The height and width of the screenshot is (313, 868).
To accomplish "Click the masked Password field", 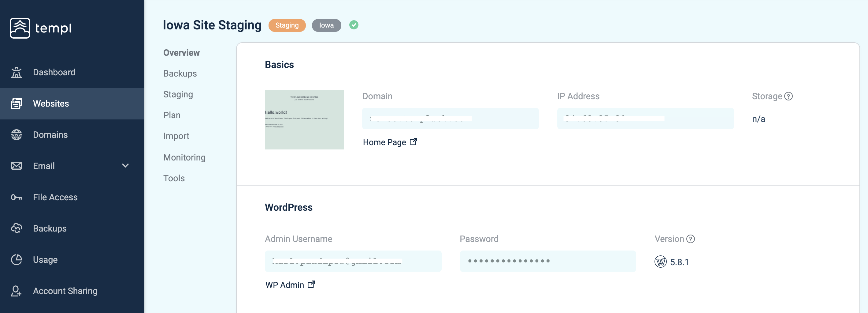I will click(548, 261).
